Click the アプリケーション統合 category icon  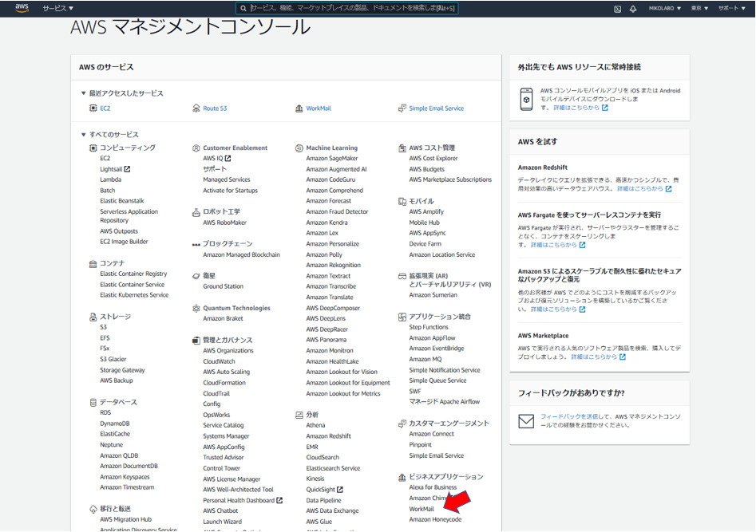click(402, 317)
